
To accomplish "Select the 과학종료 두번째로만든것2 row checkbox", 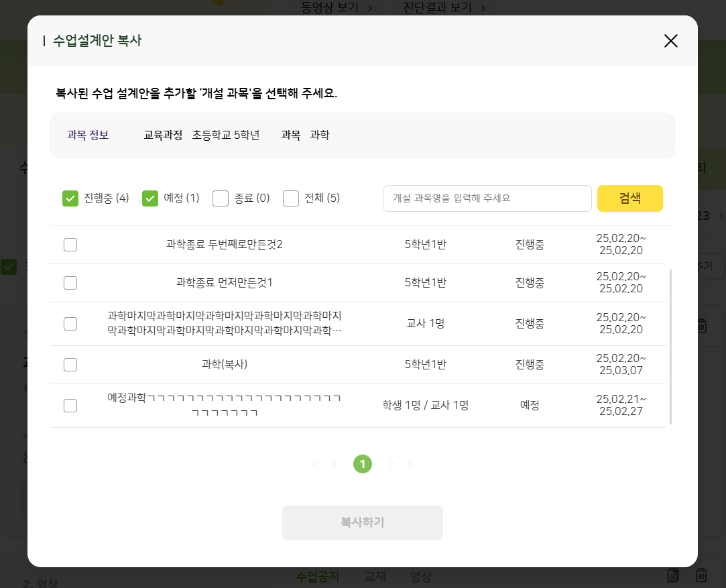I will [x=70, y=245].
